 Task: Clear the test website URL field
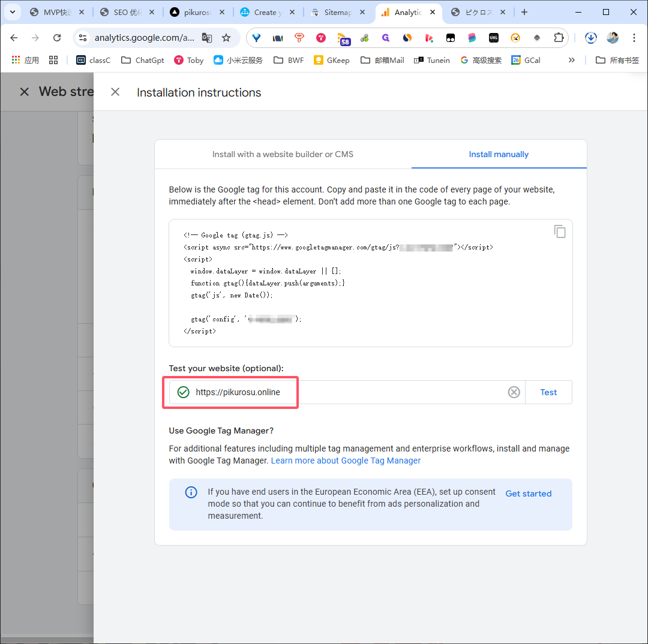[x=514, y=392]
